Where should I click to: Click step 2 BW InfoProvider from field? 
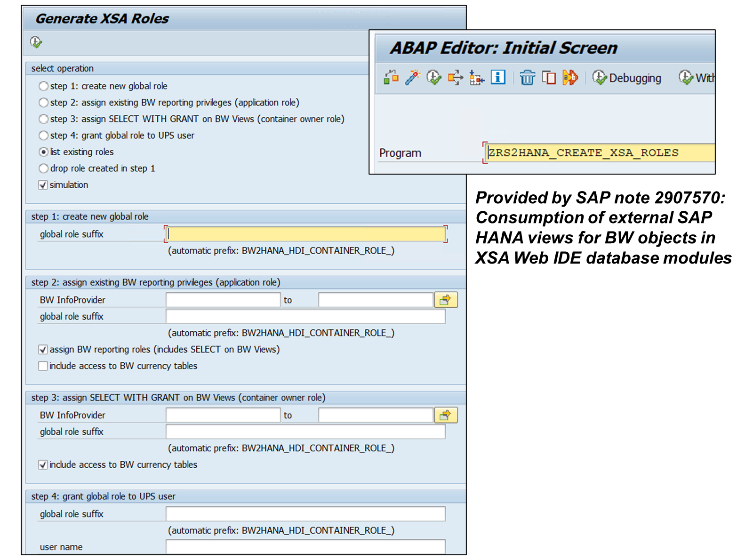click(223, 300)
